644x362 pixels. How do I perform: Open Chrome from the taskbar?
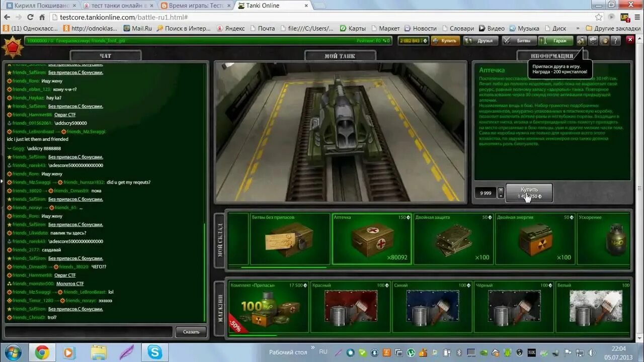pos(42,352)
